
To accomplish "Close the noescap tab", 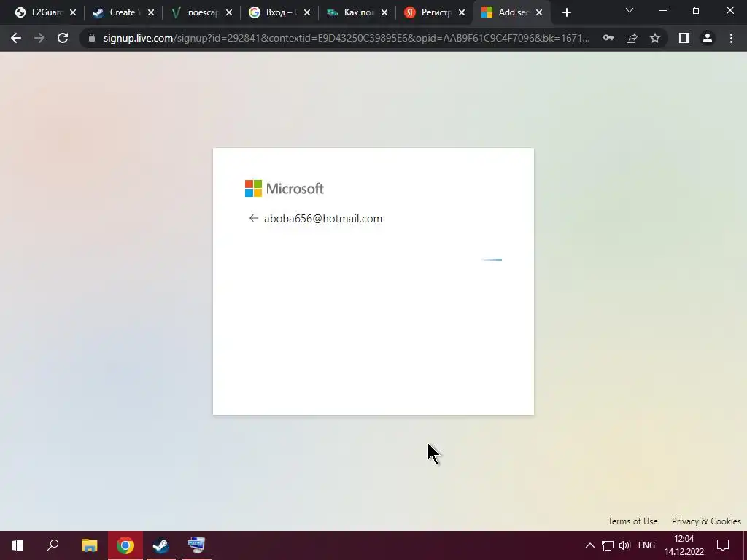I will (229, 13).
